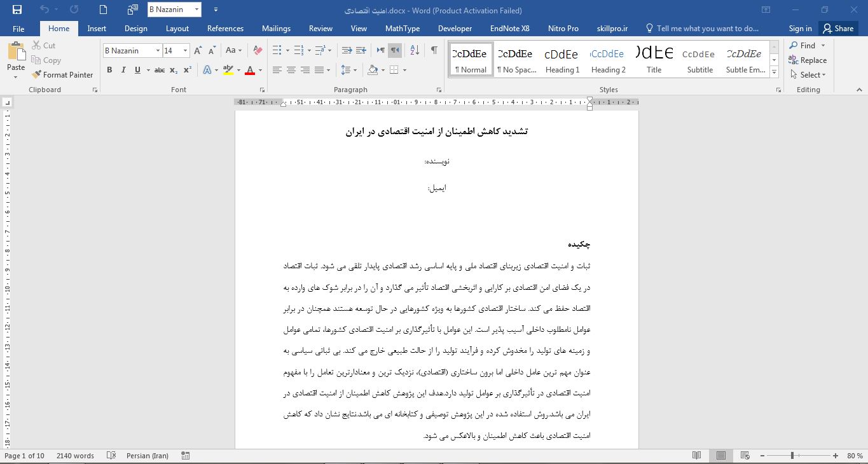Viewport: 868px width, 464px height.
Task: Toggle Bold formatting
Action: coord(109,70)
